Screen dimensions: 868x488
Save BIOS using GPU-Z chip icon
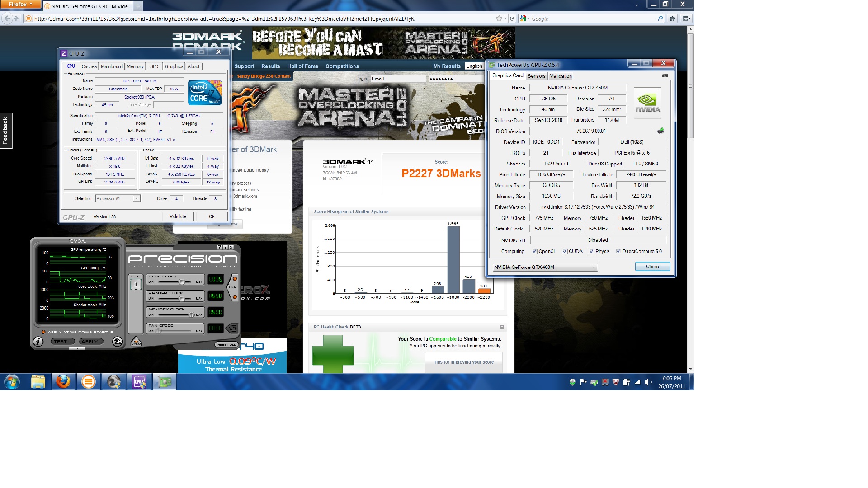tap(660, 131)
